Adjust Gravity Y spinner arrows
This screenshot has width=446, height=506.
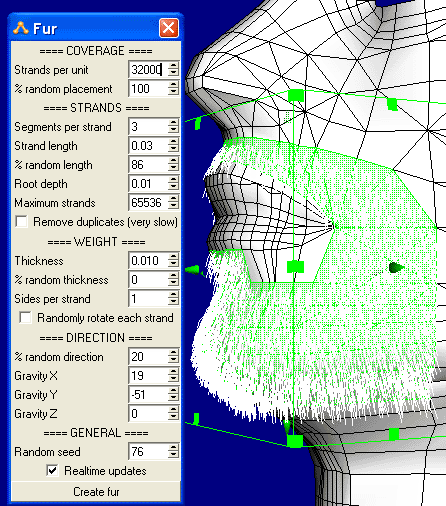[x=173, y=395]
